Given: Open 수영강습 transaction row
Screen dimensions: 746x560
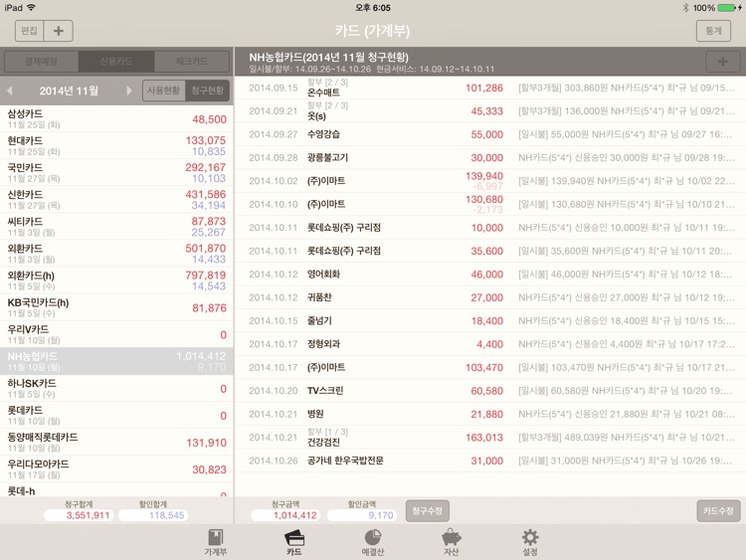Looking at the screenshot, I should (x=490, y=134).
